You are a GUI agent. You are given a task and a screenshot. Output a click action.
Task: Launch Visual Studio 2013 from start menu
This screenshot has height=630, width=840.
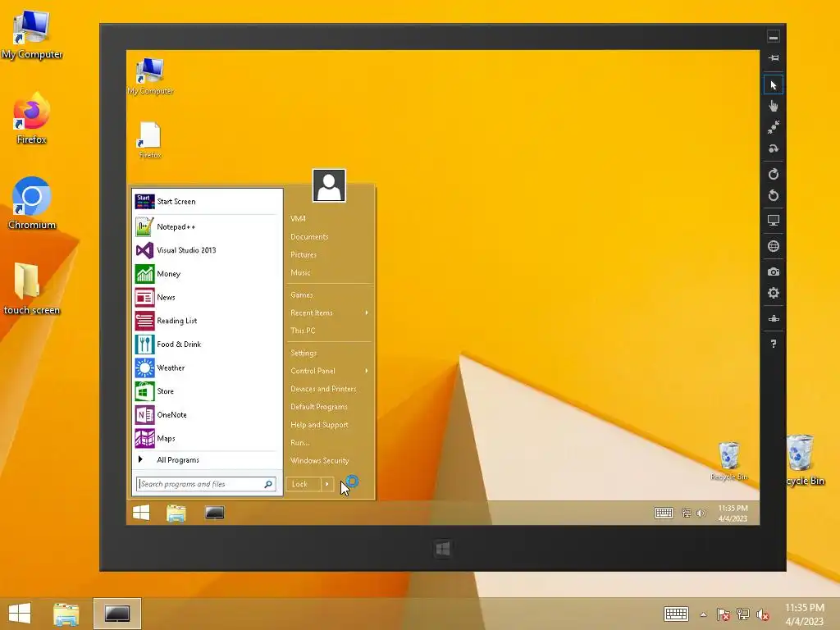click(207, 250)
